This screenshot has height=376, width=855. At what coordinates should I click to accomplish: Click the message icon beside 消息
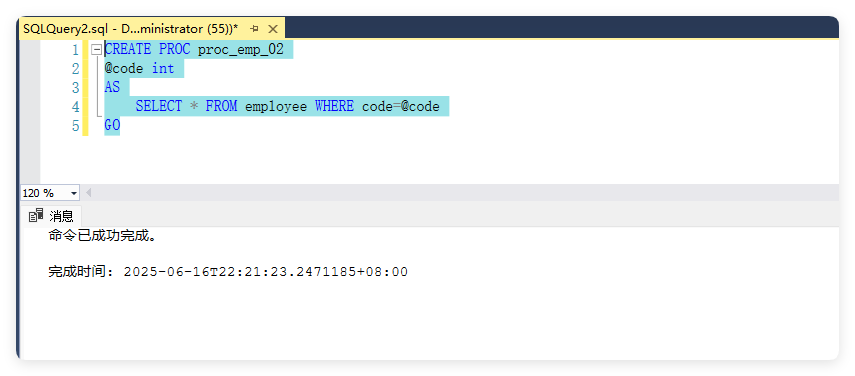(x=36, y=216)
